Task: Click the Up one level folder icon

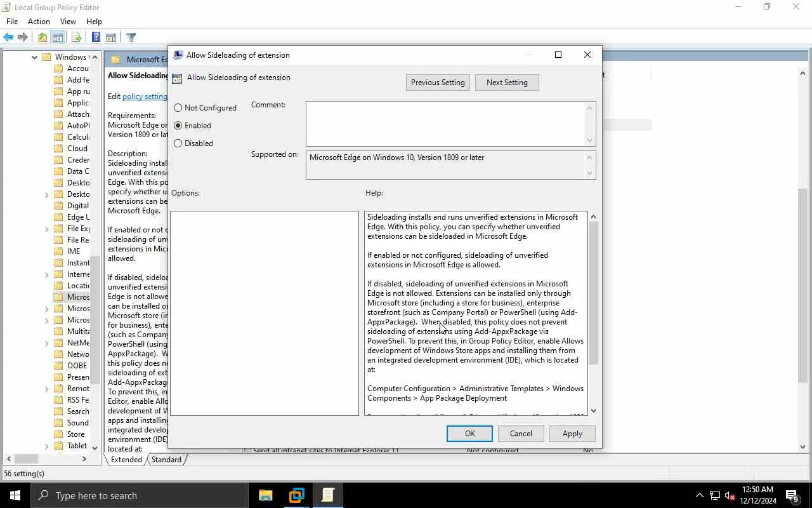Action: tap(42, 37)
